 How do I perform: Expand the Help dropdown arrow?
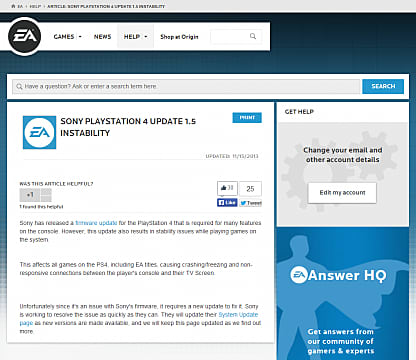(146, 37)
